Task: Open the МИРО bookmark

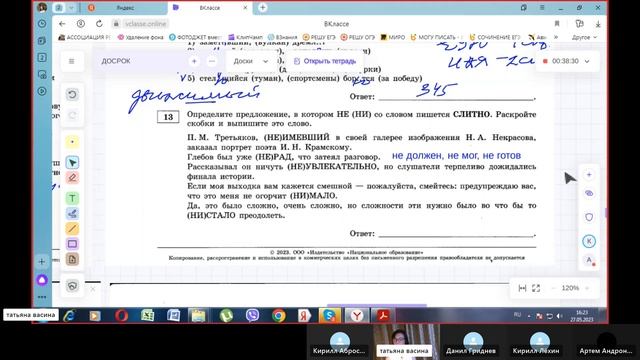Action: tap(393, 37)
